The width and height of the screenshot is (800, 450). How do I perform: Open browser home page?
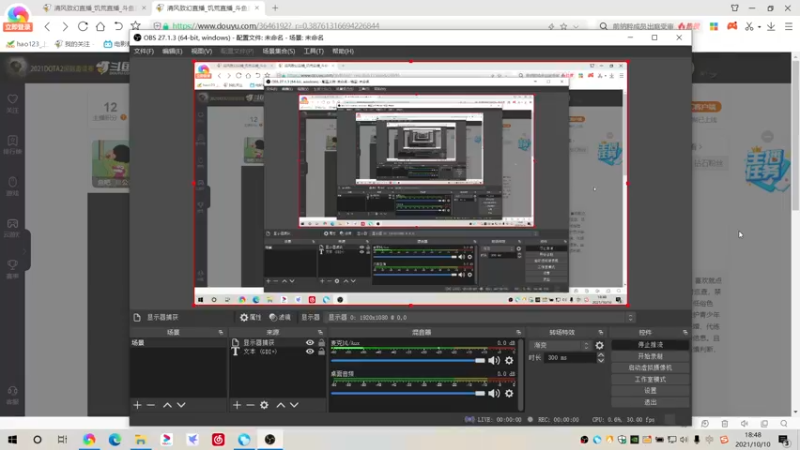(x=101, y=26)
